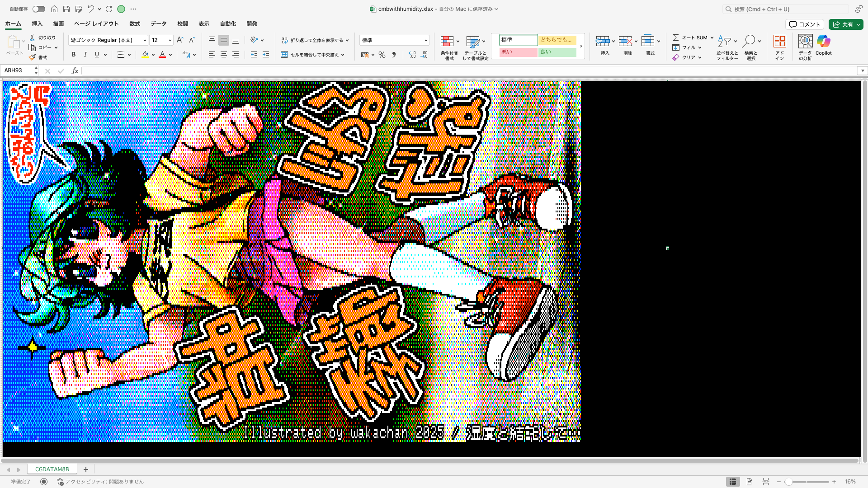
Task: Click Increase Font Size icon
Action: coord(180,40)
